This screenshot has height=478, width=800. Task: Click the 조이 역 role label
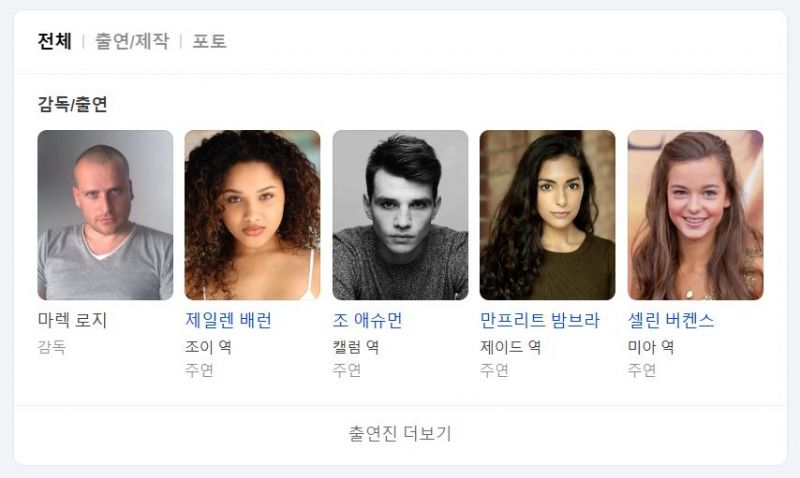click(x=208, y=347)
